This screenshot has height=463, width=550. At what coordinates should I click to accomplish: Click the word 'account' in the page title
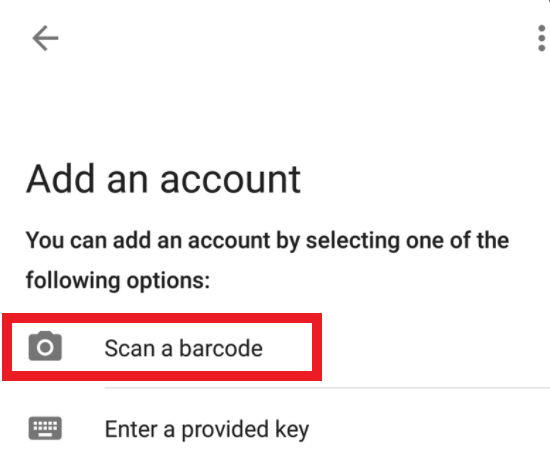[230, 181]
